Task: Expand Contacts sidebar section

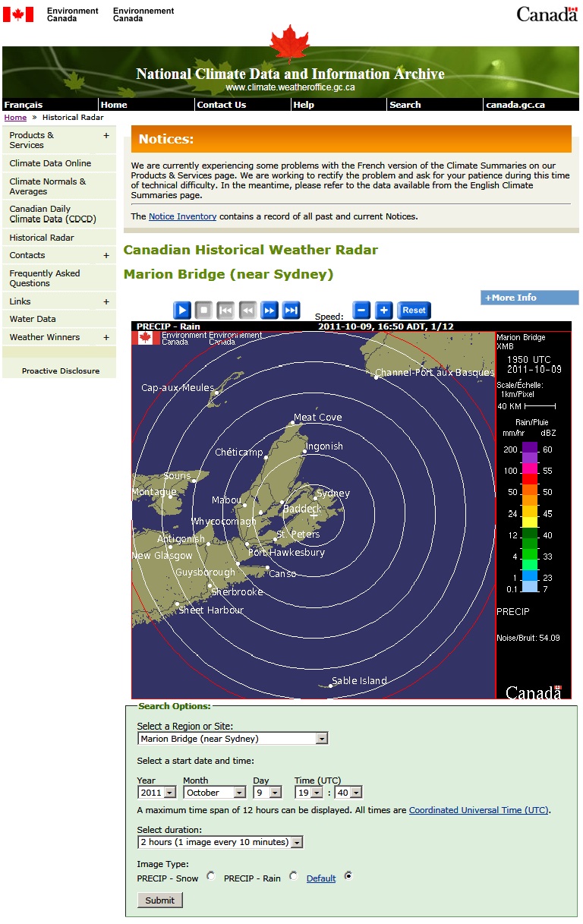Action: 106,255
